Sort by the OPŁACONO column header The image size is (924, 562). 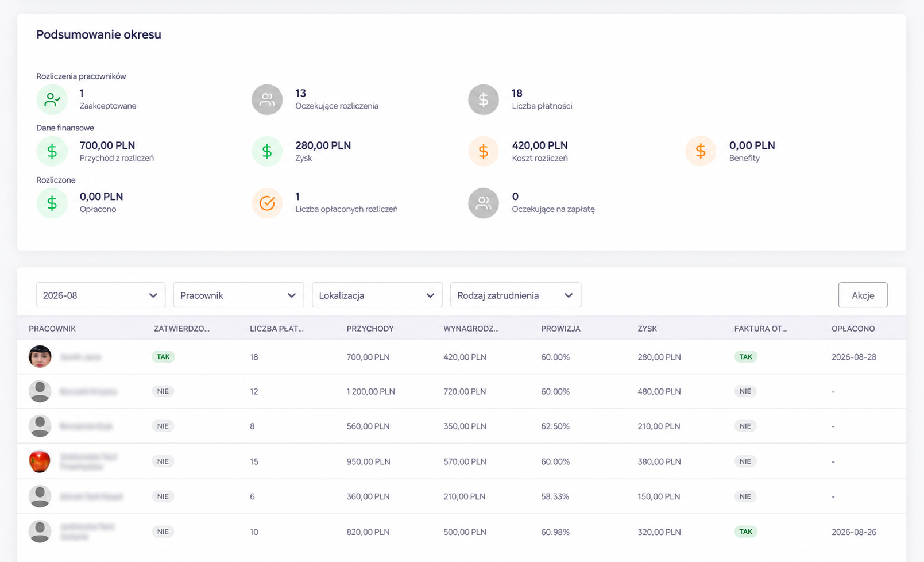coord(853,329)
